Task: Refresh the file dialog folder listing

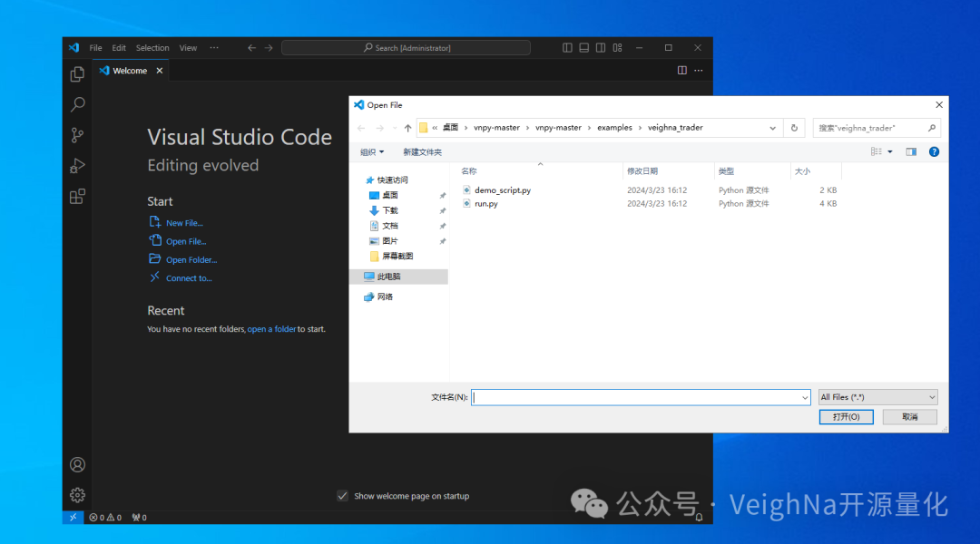Action: point(795,128)
